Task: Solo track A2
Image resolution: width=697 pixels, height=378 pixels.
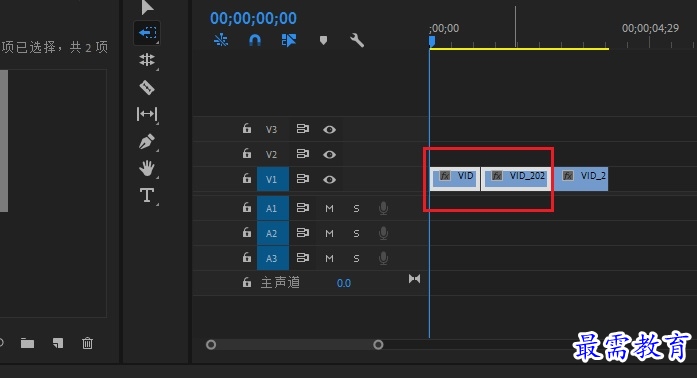Action: click(356, 233)
